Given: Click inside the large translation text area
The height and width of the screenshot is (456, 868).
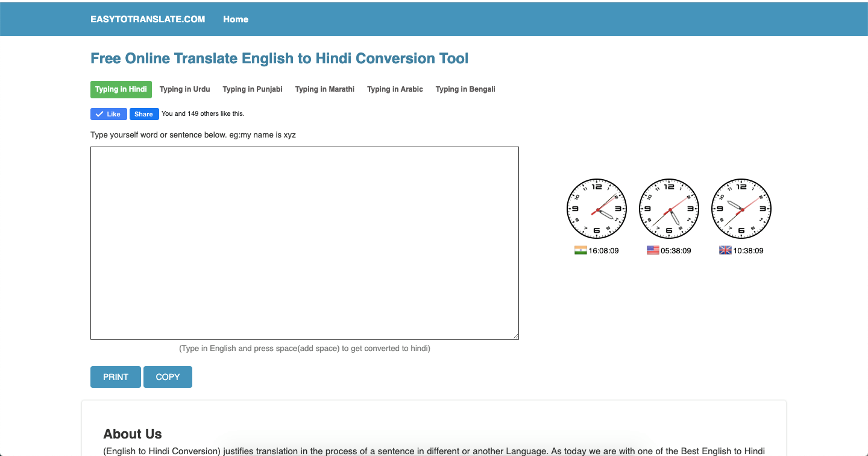Looking at the screenshot, I should 304,243.
